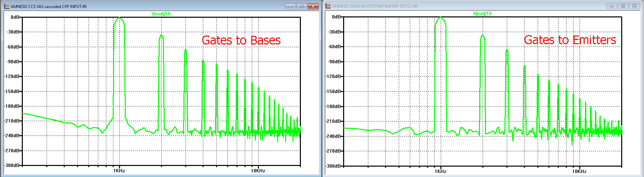Click the -210dB axis label in left plot
The image size is (644, 177).
(12, 121)
